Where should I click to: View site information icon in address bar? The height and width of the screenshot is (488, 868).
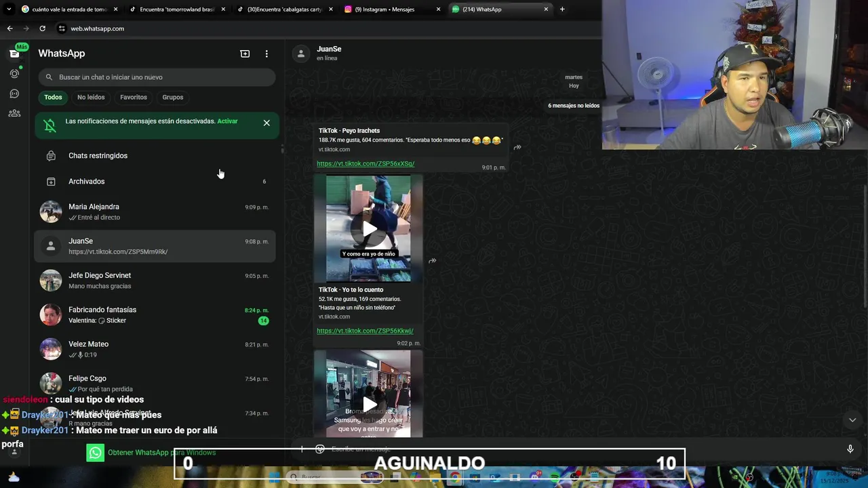62,28
